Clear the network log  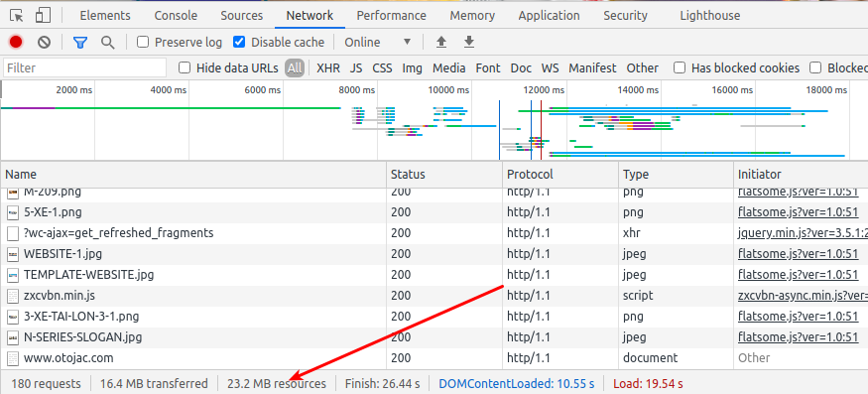[x=45, y=42]
